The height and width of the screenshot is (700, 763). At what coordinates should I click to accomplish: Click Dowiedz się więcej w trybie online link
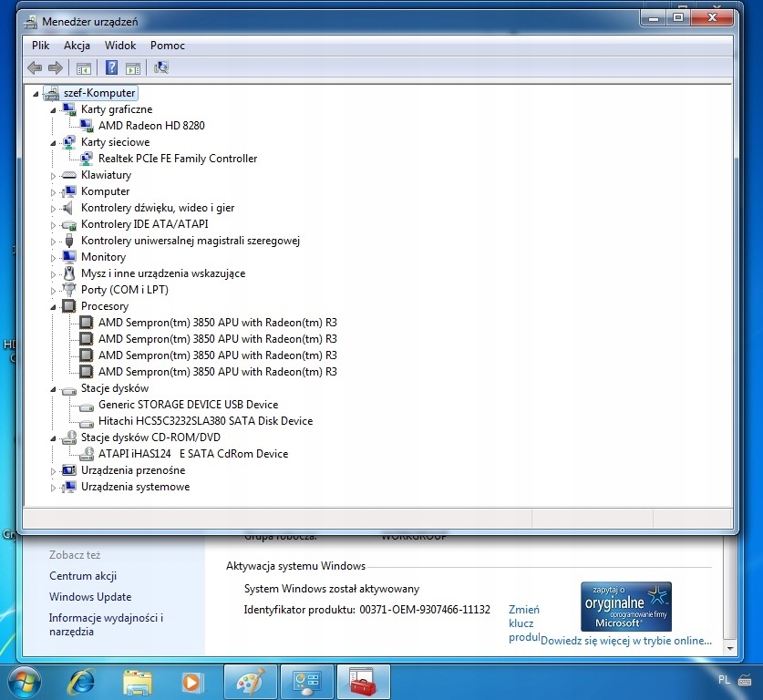625,641
